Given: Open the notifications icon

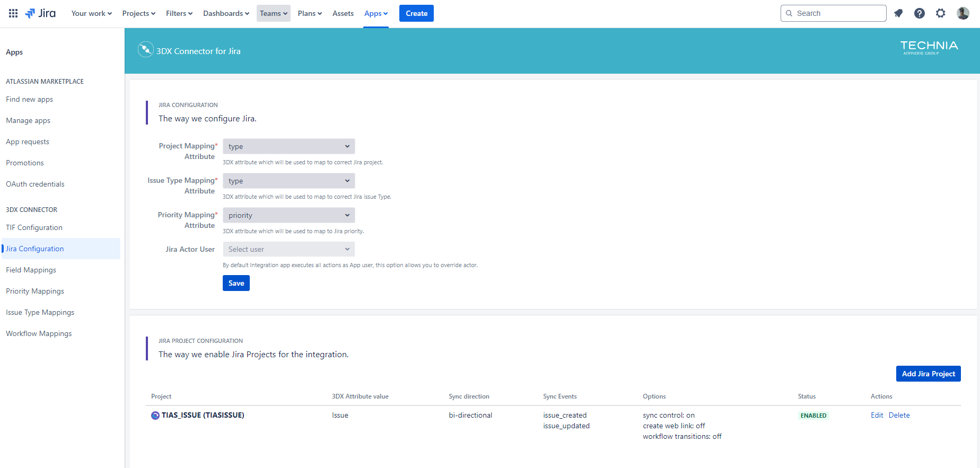Looking at the screenshot, I should (898, 13).
